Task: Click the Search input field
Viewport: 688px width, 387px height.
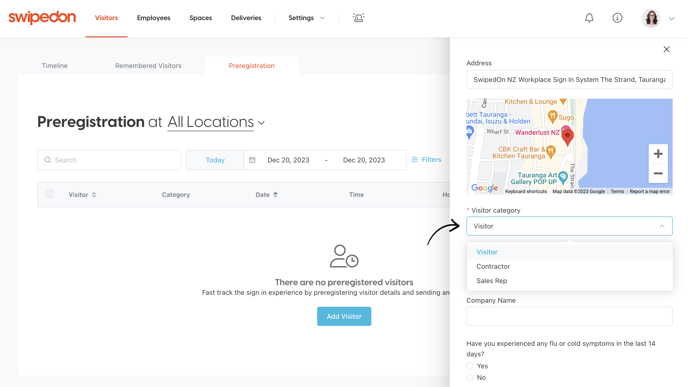Action: (109, 160)
